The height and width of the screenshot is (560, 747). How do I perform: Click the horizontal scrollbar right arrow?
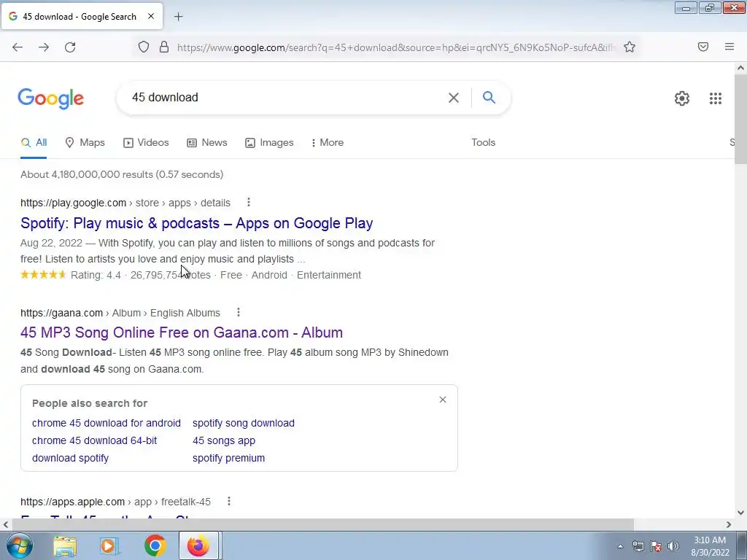(729, 524)
